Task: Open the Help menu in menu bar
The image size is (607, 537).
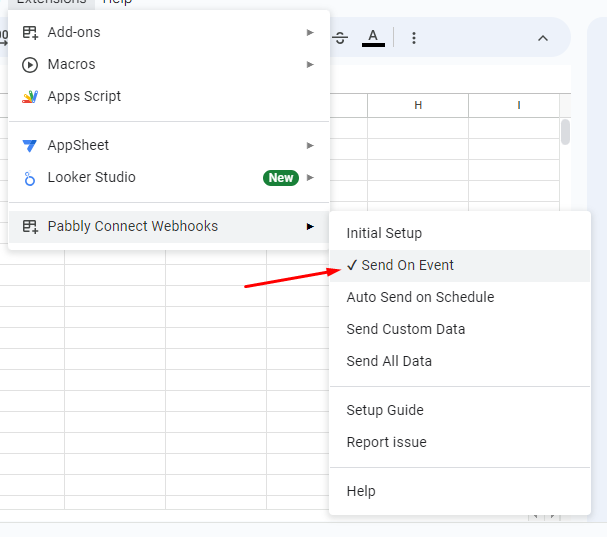Action: (117, 2)
